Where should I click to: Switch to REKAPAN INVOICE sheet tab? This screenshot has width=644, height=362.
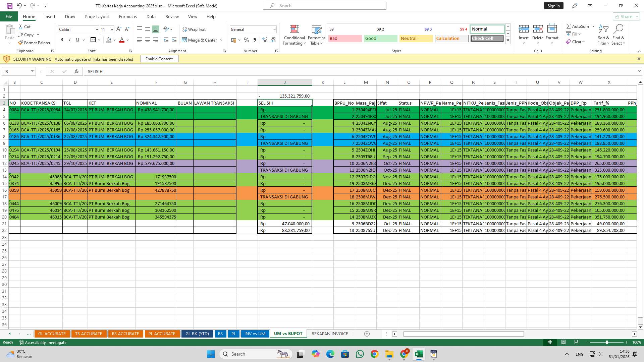pos(329,334)
